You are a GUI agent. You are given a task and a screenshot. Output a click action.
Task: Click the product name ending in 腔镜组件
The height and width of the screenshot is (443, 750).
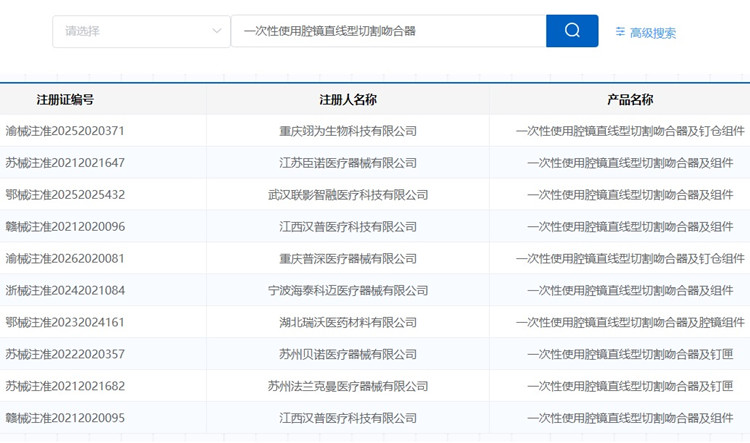pyautogui.click(x=630, y=322)
